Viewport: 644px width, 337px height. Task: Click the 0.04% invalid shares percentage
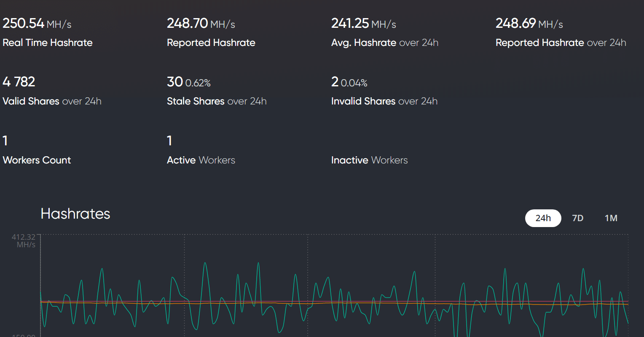[354, 83]
